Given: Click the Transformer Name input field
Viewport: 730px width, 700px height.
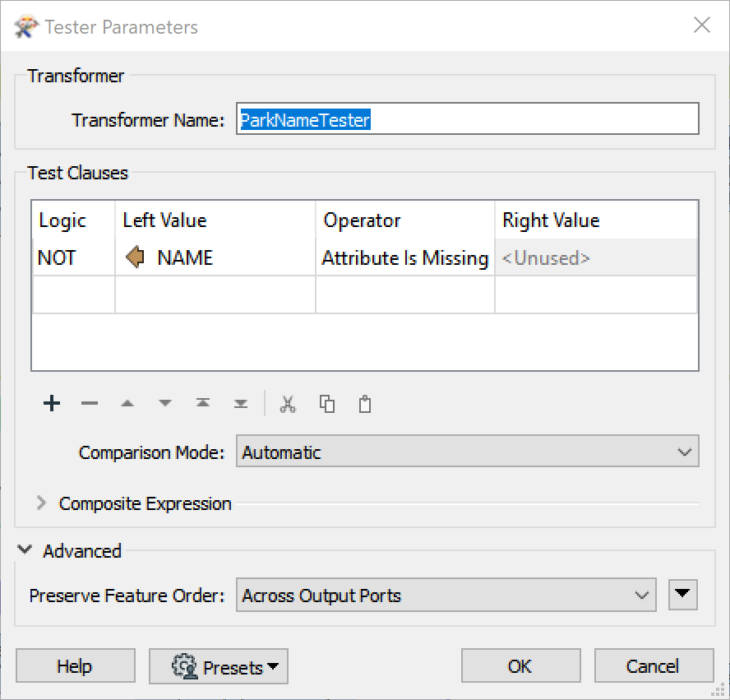Looking at the screenshot, I should click(x=467, y=118).
